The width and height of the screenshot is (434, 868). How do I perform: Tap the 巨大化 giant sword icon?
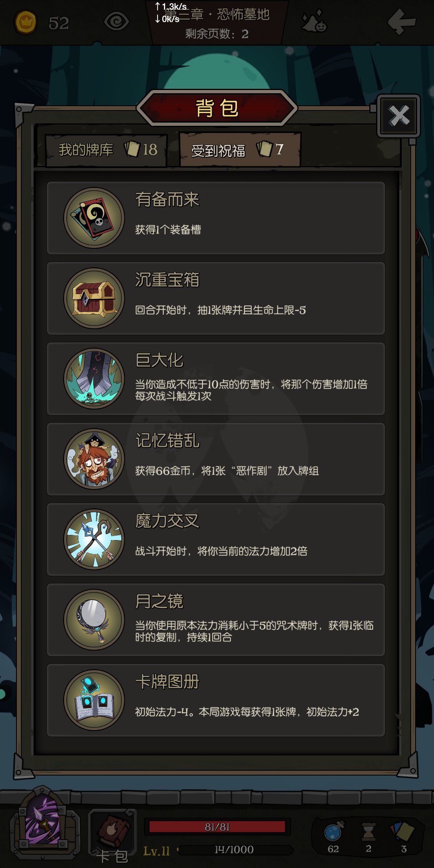point(94,379)
